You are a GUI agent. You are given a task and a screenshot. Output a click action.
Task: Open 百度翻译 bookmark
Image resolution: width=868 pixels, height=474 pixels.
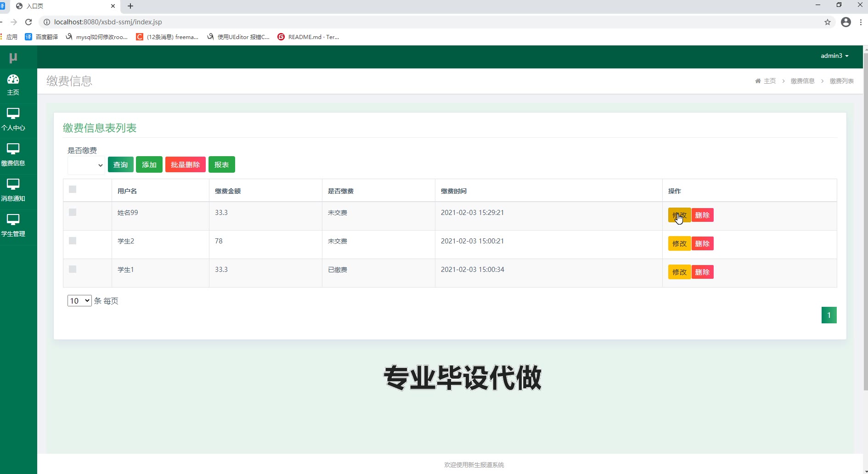[x=41, y=37]
